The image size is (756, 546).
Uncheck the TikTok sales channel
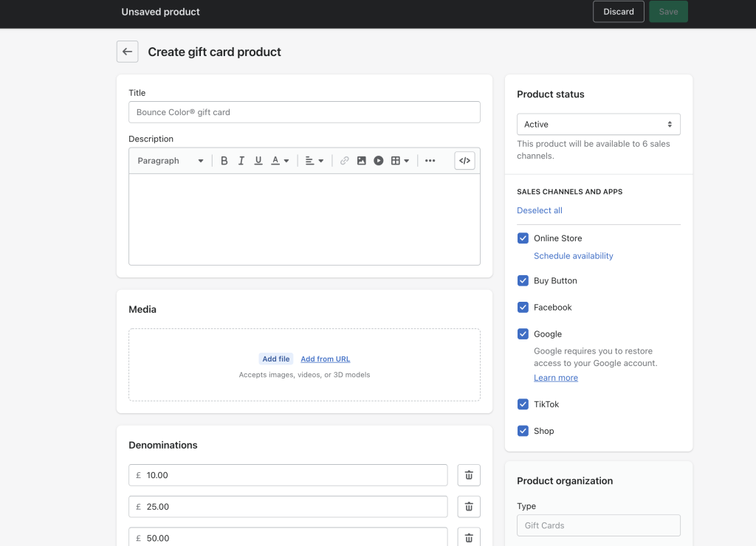(523, 404)
